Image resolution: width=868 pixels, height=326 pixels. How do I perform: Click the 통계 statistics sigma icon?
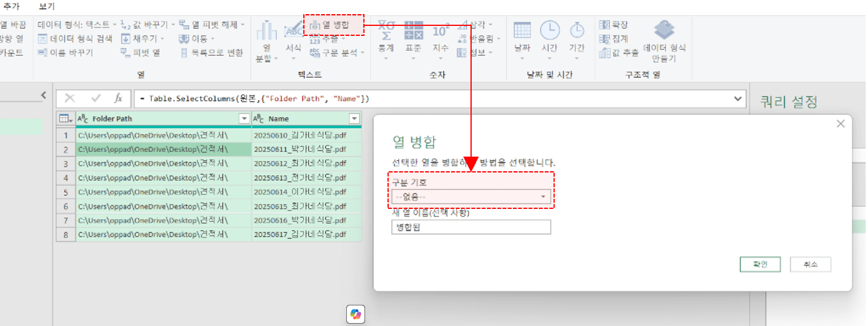386,32
